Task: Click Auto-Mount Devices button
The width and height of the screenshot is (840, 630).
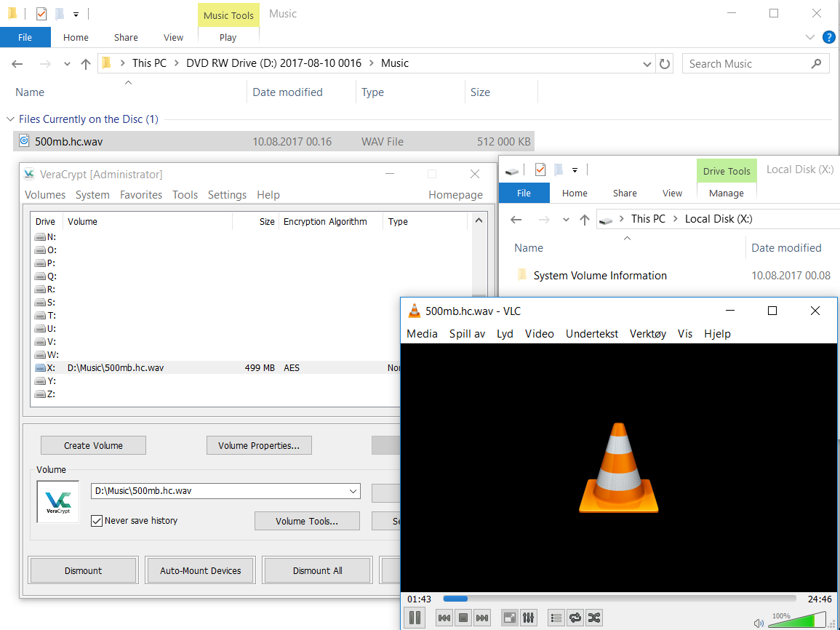Action: point(200,570)
